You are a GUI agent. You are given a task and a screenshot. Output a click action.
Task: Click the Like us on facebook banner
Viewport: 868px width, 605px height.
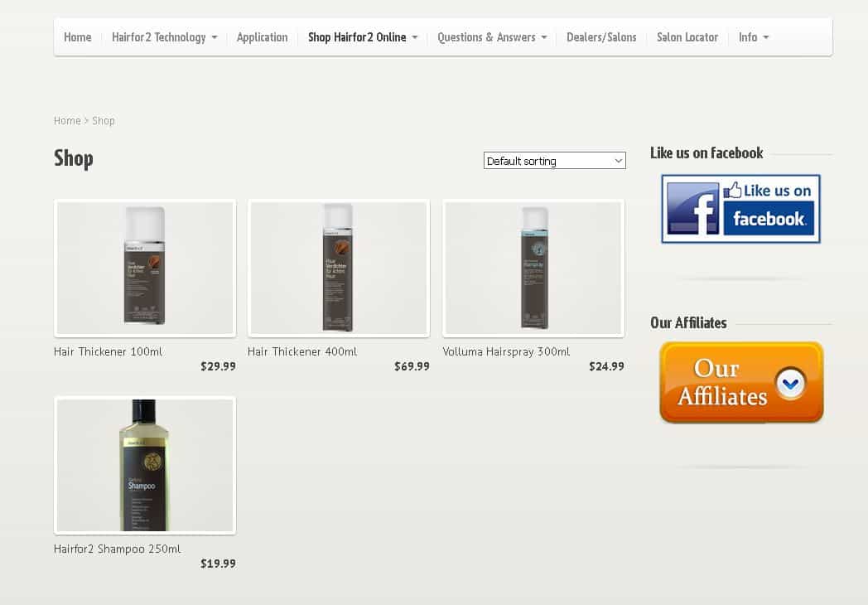[x=740, y=209]
